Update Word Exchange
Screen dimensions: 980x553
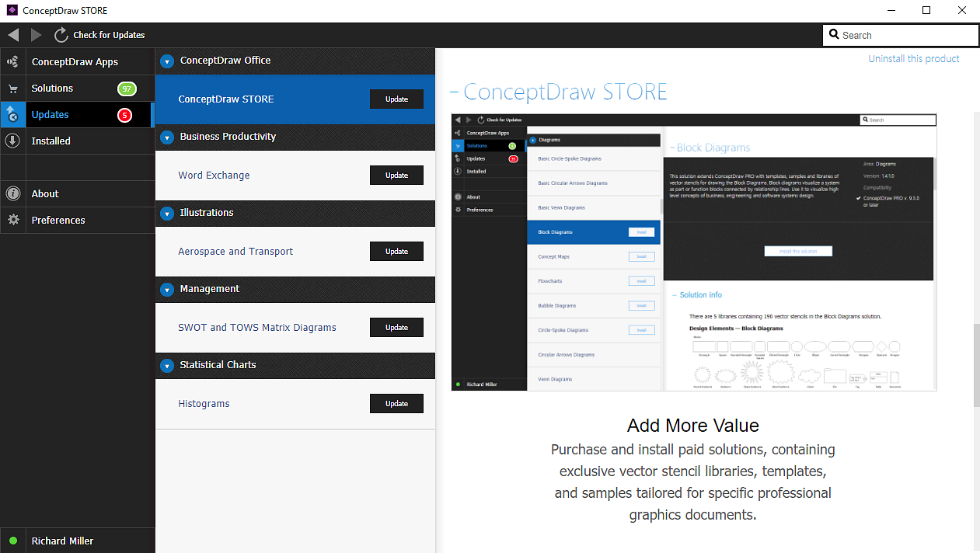[x=396, y=176]
